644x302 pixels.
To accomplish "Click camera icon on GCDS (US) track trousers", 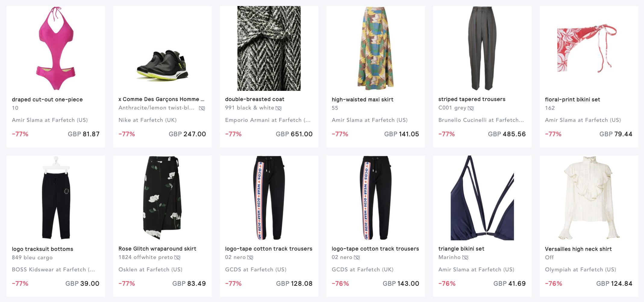I will (x=250, y=257).
